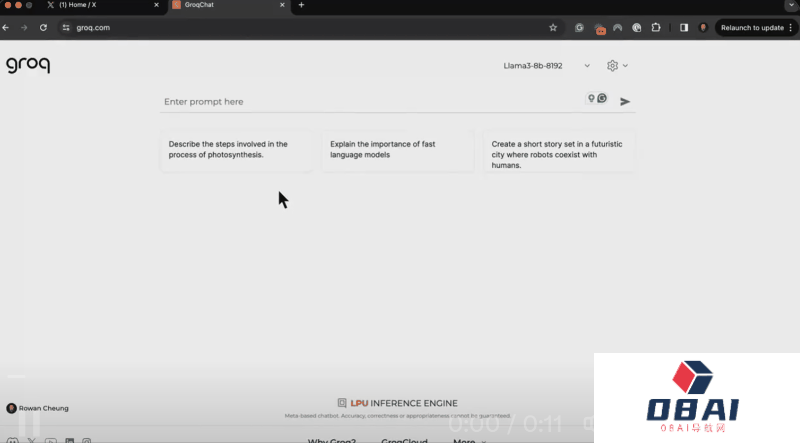Open the new tab plus button
This screenshot has width=800, height=443.
coord(301,5)
